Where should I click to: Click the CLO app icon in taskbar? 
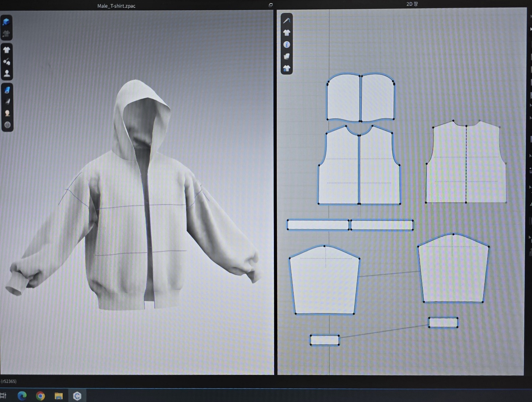(77, 396)
